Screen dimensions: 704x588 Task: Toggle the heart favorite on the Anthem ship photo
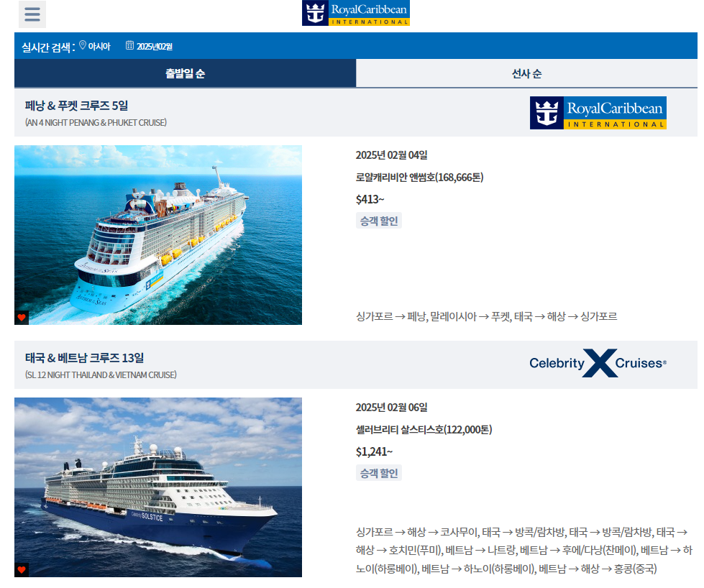[22, 318]
